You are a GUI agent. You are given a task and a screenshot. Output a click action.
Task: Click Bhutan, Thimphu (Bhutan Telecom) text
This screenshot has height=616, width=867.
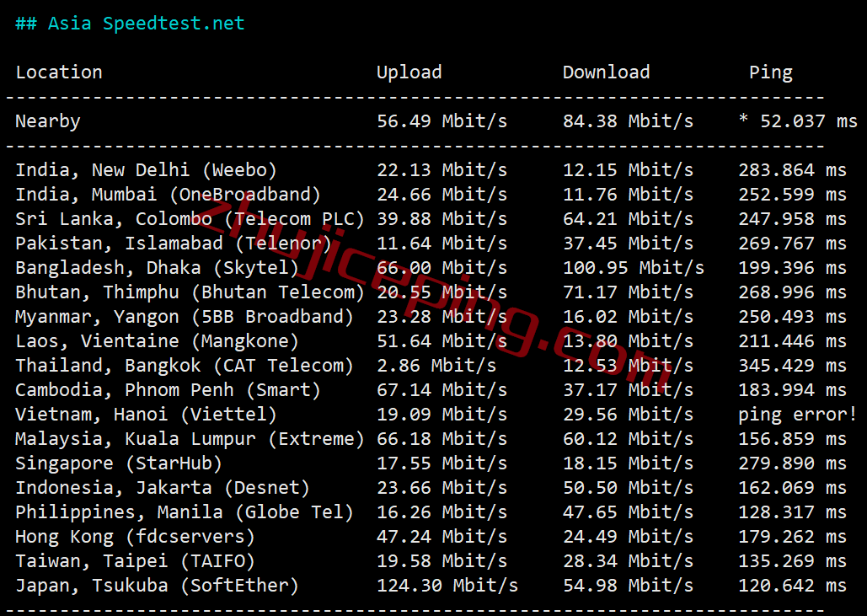(x=190, y=292)
